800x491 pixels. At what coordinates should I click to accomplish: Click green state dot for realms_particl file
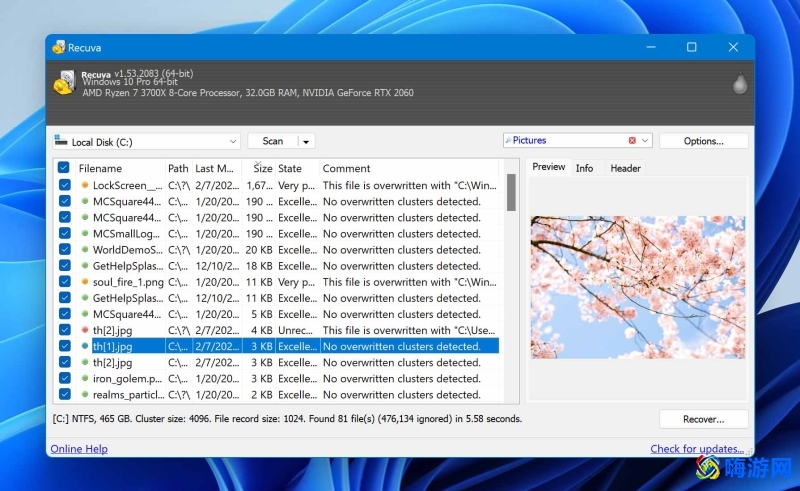85,395
